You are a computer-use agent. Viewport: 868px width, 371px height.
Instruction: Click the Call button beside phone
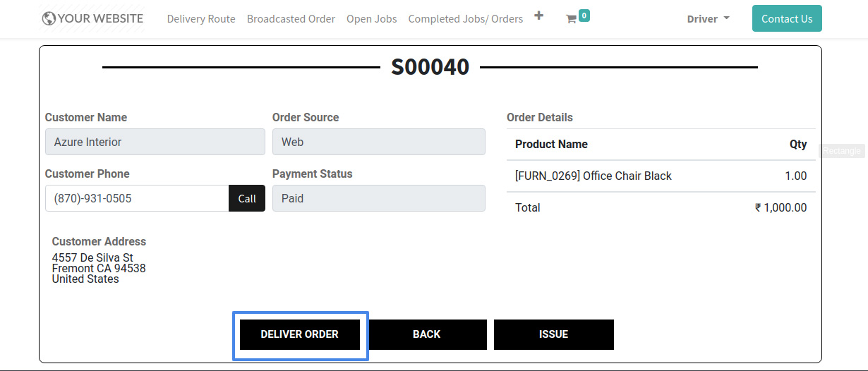(x=247, y=198)
